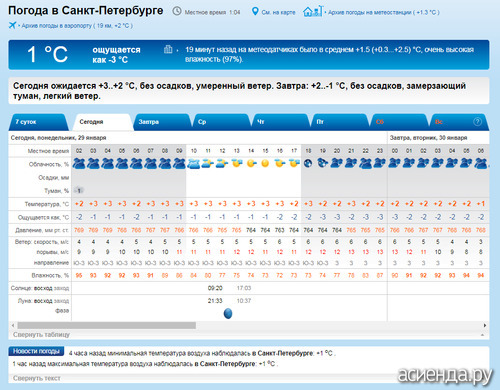
Task: Click the horizontal scrollbar thumb
Action: coord(107,325)
